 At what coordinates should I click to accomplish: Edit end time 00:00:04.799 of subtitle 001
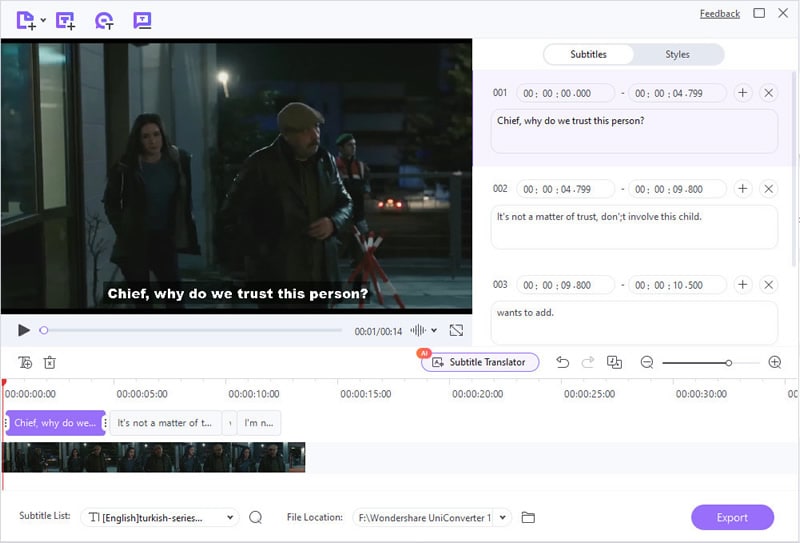pos(677,93)
